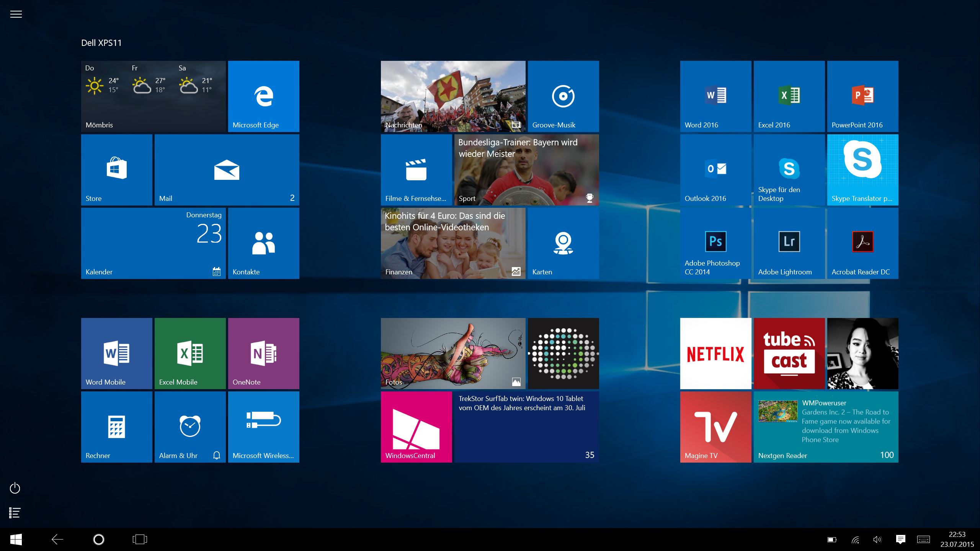Viewport: 980px width, 551px height.
Task: Open Action Center notification icon
Action: [x=900, y=540]
